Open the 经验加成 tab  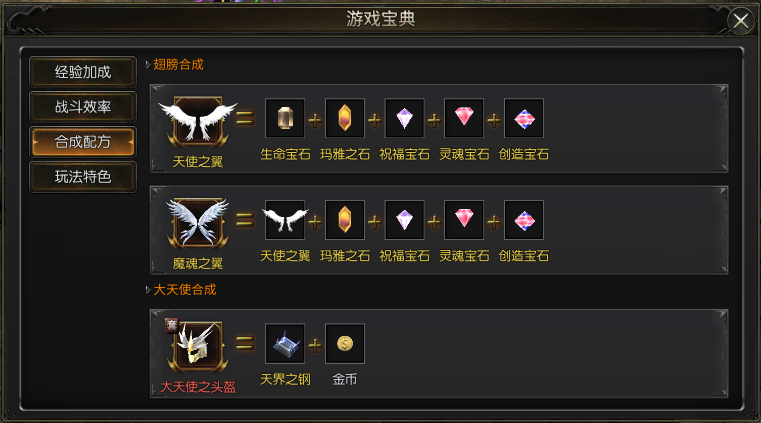(x=83, y=72)
